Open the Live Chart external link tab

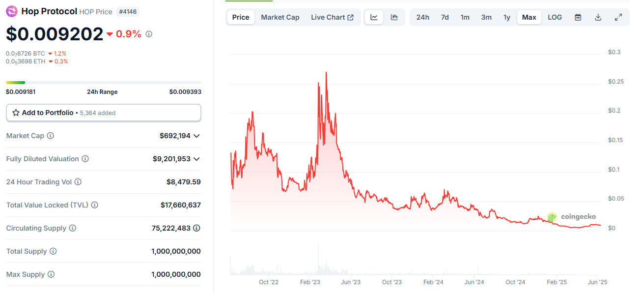[x=332, y=17]
